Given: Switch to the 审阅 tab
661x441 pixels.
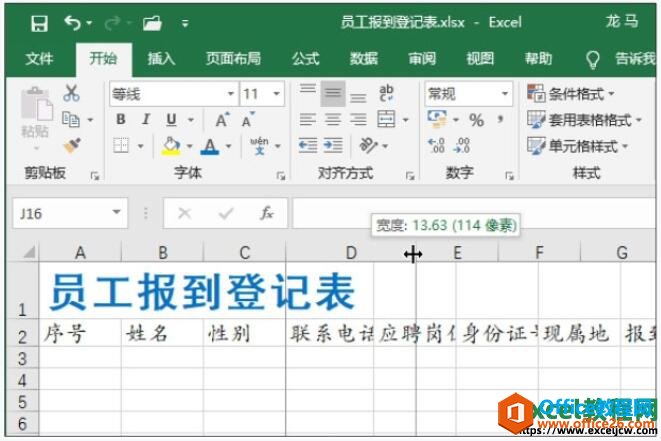Looking at the screenshot, I should tap(422, 59).
